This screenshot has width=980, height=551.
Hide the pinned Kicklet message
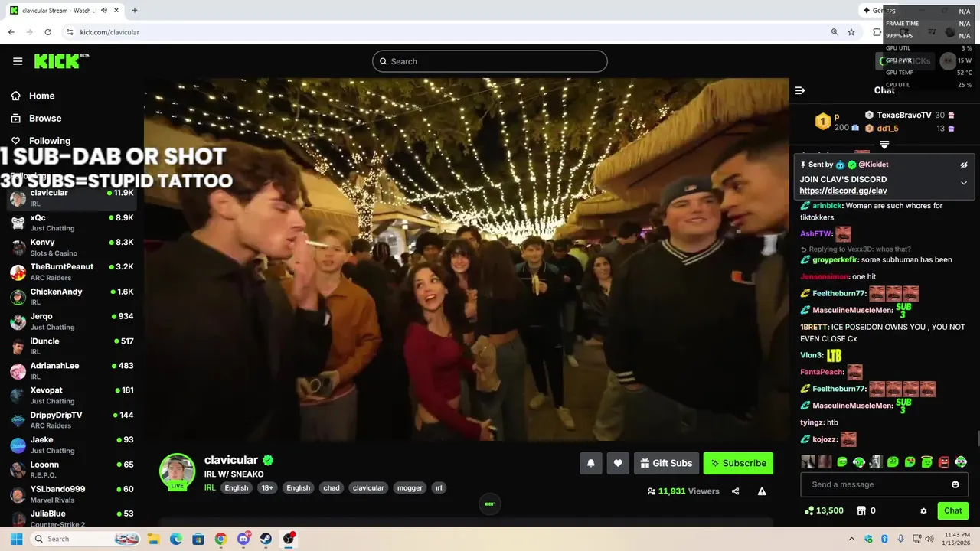point(964,165)
